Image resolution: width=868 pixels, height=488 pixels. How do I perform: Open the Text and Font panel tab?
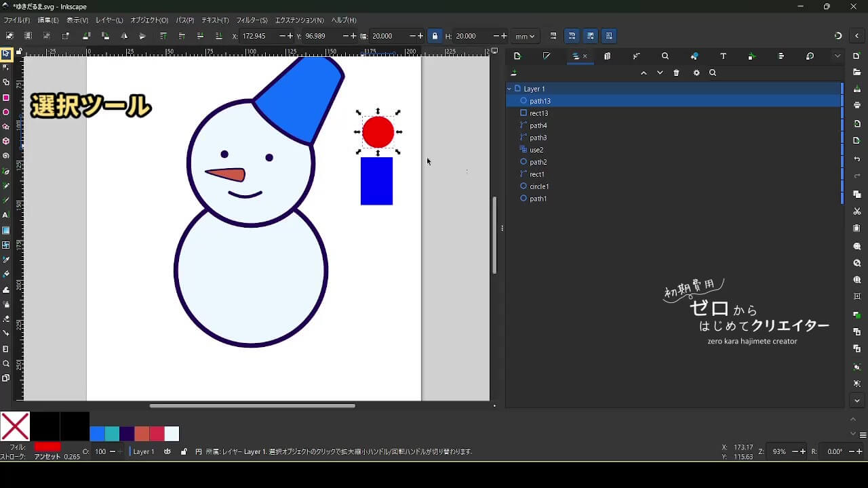click(x=723, y=56)
